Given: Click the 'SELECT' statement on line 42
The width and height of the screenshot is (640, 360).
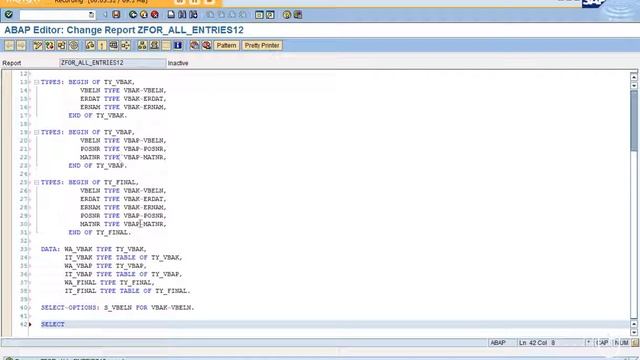Looking at the screenshot, I should pyautogui.click(x=53, y=324).
